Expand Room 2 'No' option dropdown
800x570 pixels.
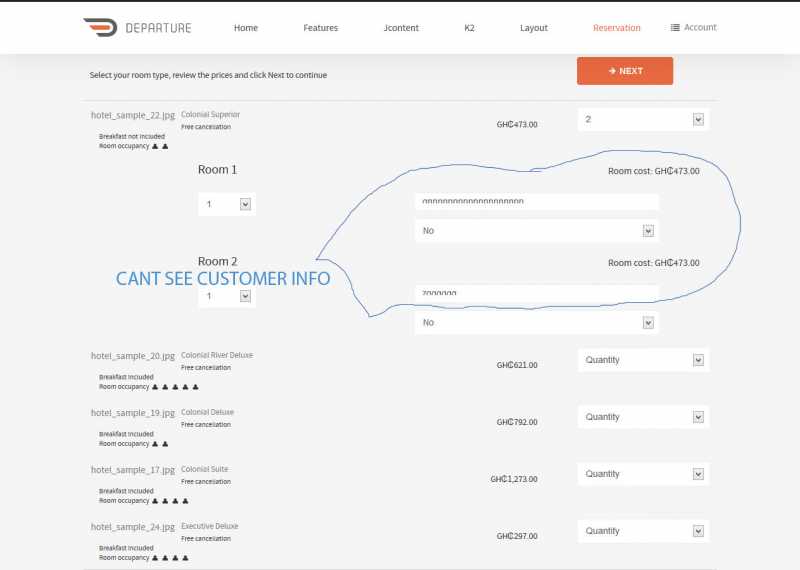537,323
